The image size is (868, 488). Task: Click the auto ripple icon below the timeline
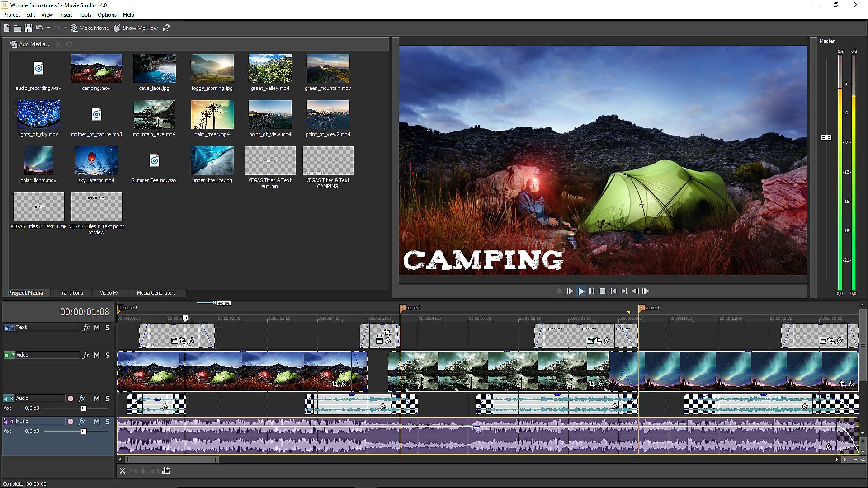[x=166, y=471]
